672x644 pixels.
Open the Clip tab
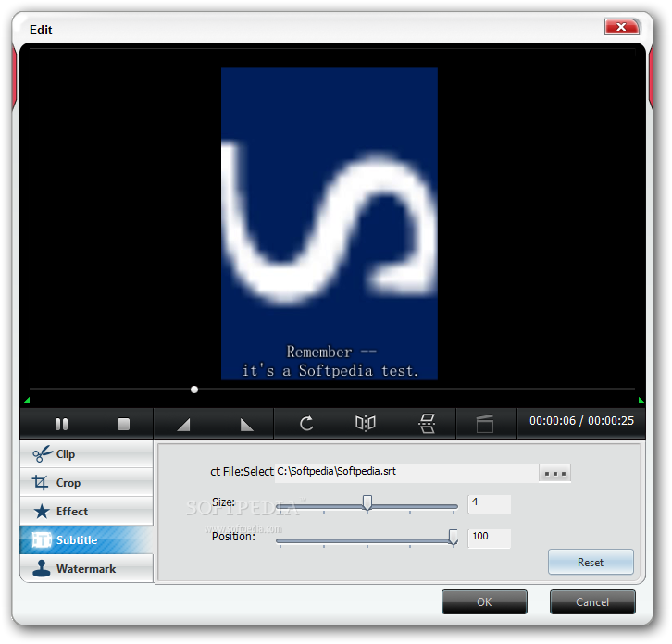[x=86, y=453]
